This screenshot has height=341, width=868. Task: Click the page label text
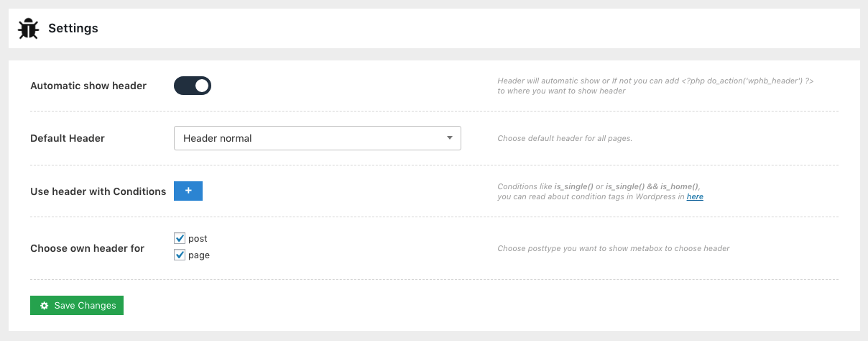pyautogui.click(x=199, y=255)
